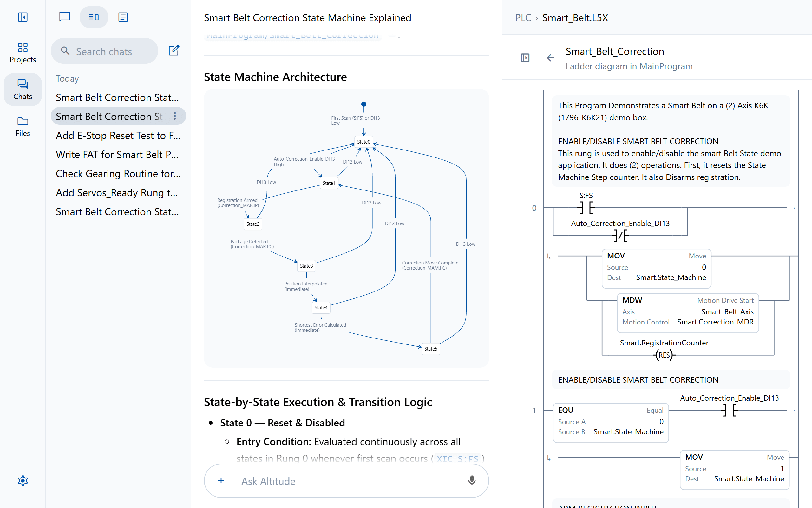This screenshot has height=508, width=812.
Task: Start a new chat with compose icon
Action: [x=174, y=51]
